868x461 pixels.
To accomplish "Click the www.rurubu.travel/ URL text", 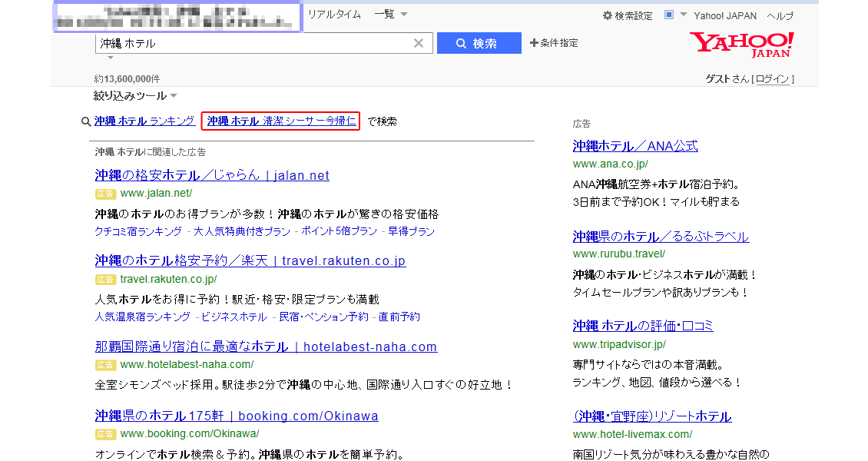I will (x=619, y=254).
